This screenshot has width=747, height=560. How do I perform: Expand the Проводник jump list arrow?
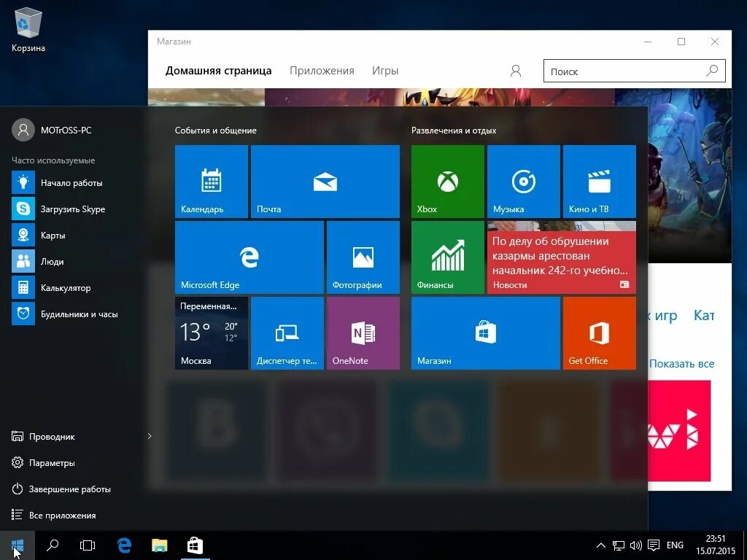click(x=150, y=436)
